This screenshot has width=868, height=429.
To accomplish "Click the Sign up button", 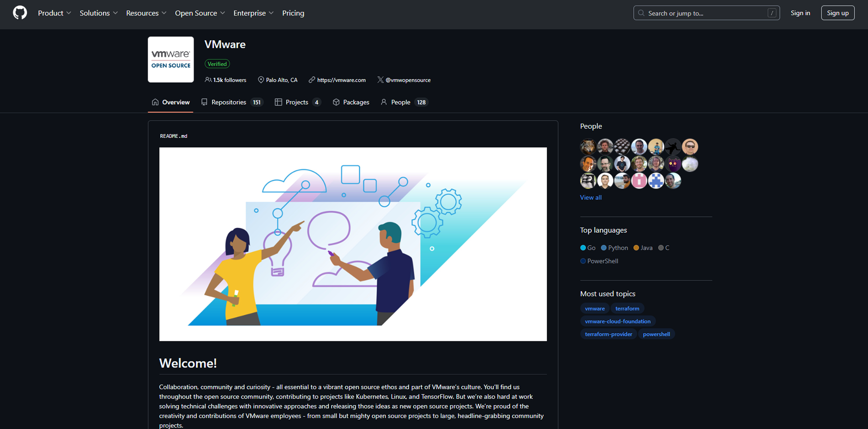I will pyautogui.click(x=837, y=13).
